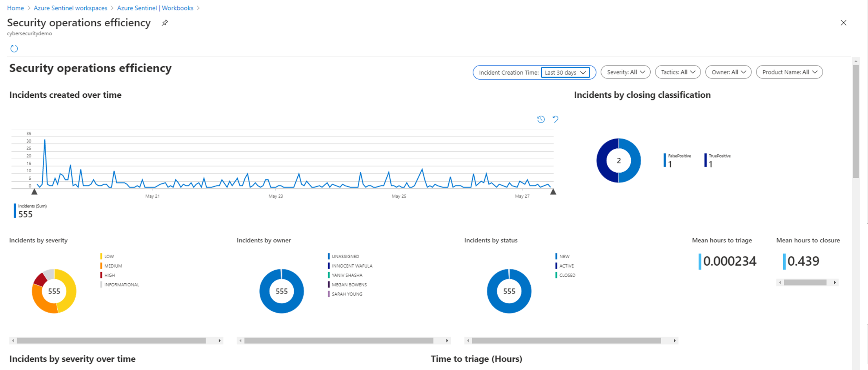The width and height of the screenshot is (868, 370).
Task: Select UNASSIGNED in Incidents by owner legend
Action: pos(345,256)
